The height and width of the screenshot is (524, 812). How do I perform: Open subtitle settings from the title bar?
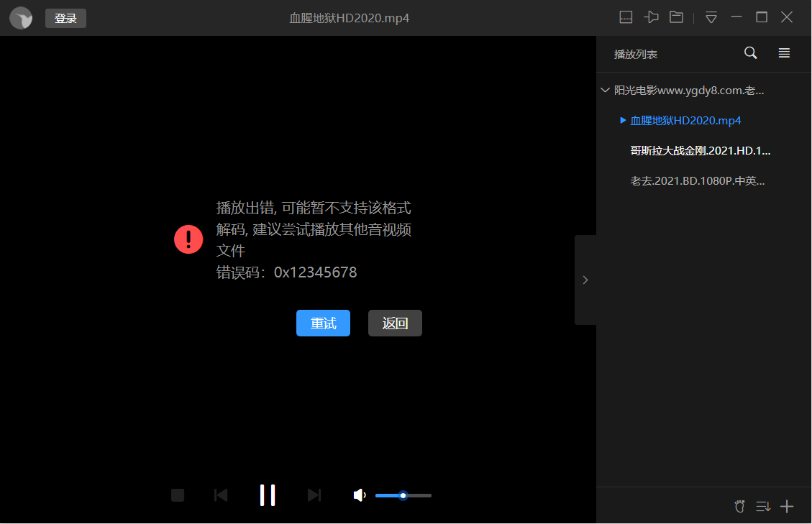coord(626,17)
